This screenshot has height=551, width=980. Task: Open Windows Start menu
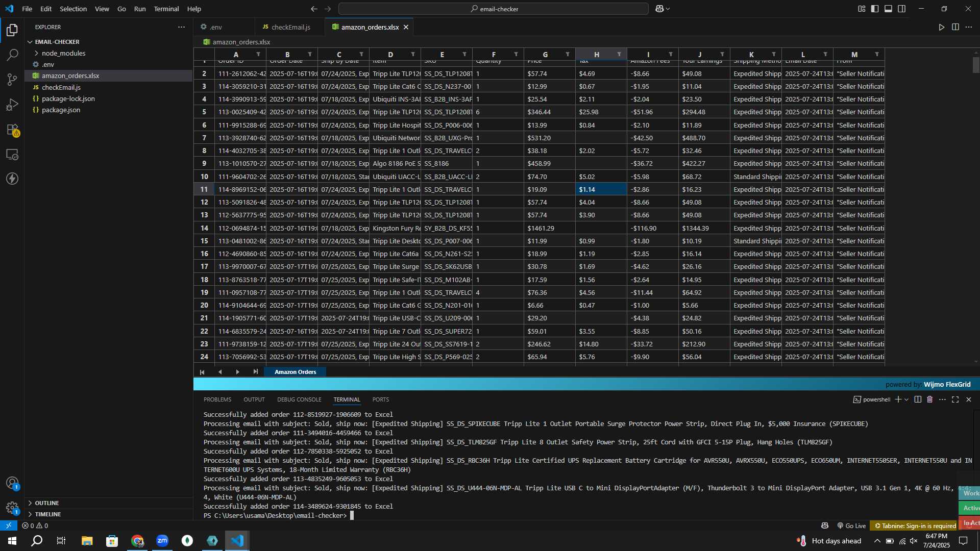click(12, 541)
